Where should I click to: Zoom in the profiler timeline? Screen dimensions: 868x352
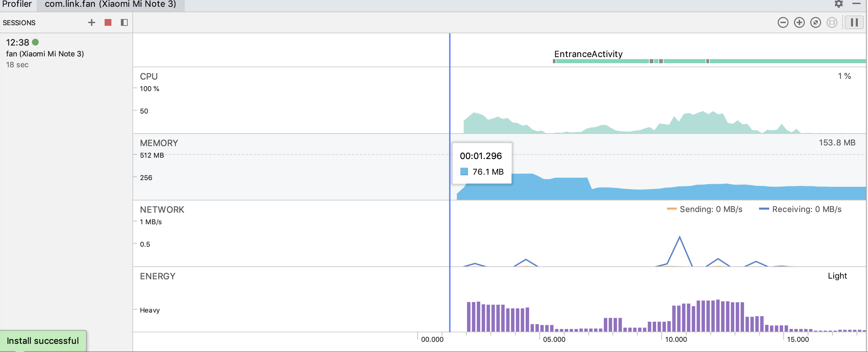(799, 22)
